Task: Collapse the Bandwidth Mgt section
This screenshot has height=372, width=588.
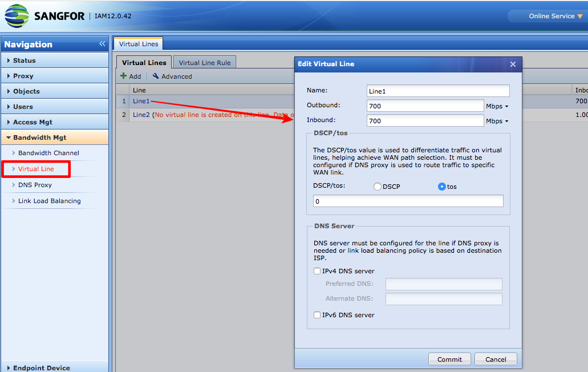Action: tap(55, 138)
